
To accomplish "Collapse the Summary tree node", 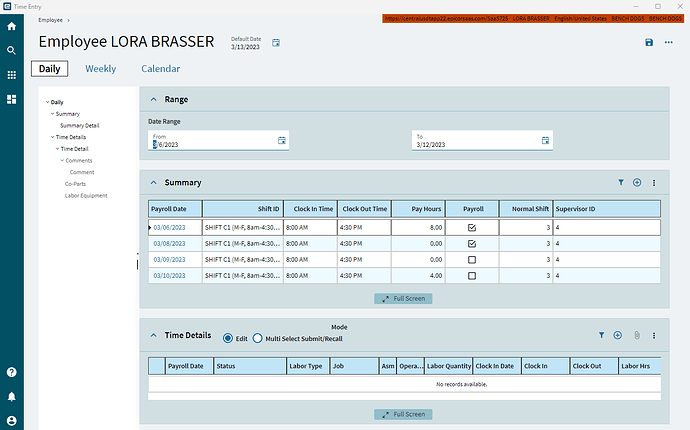I will pos(52,114).
